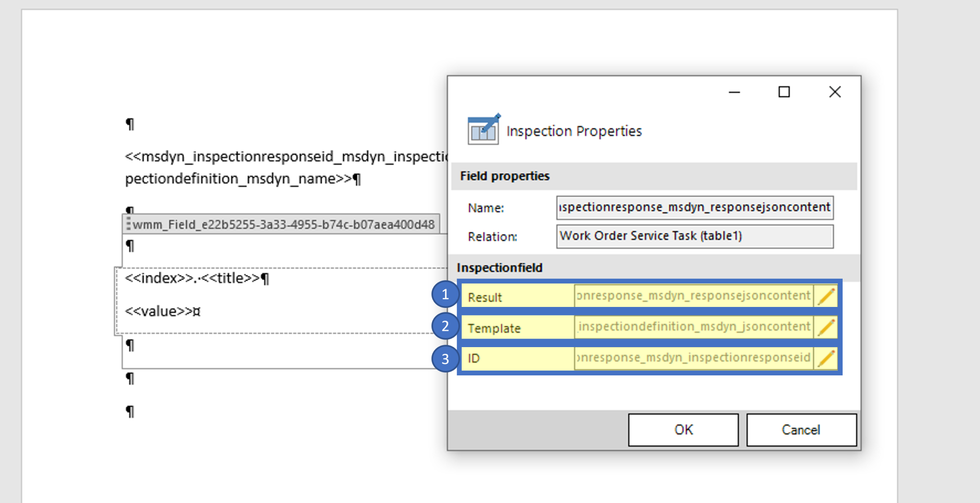Click the Template value text box
Screen dimensions: 980x503
[x=694, y=327]
